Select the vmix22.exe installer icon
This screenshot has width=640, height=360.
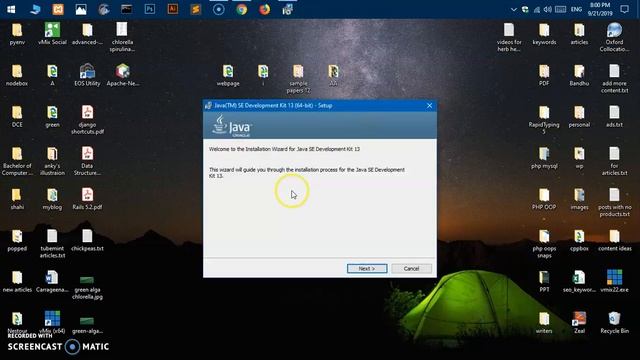click(614, 281)
